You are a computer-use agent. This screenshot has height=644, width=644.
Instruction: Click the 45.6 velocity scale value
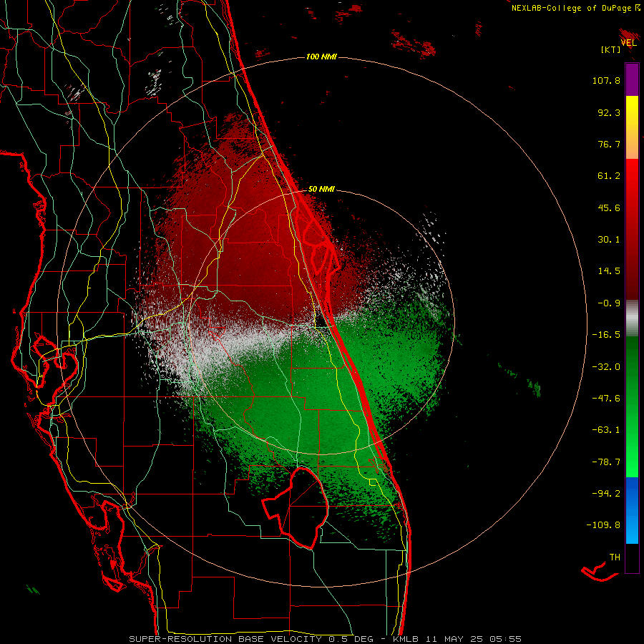pos(609,208)
